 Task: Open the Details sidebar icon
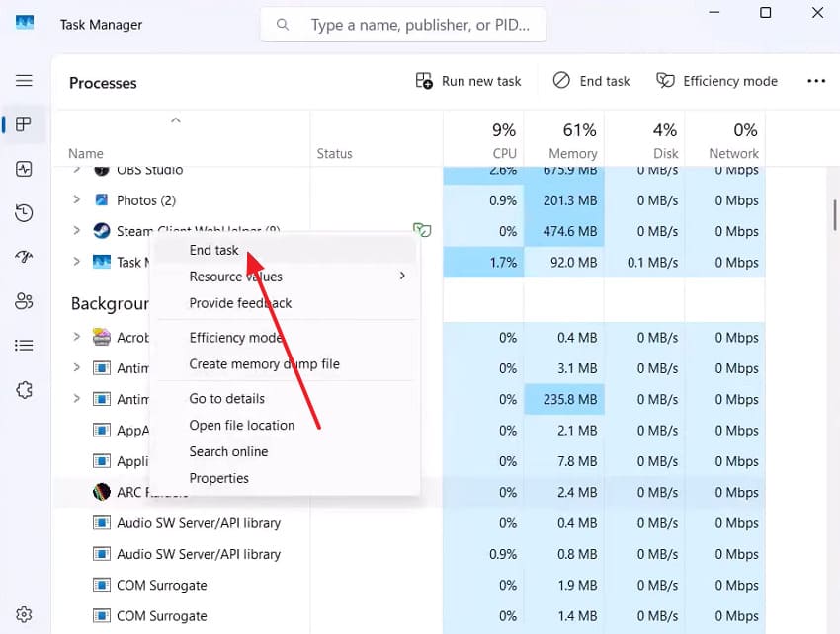coord(24,346)
